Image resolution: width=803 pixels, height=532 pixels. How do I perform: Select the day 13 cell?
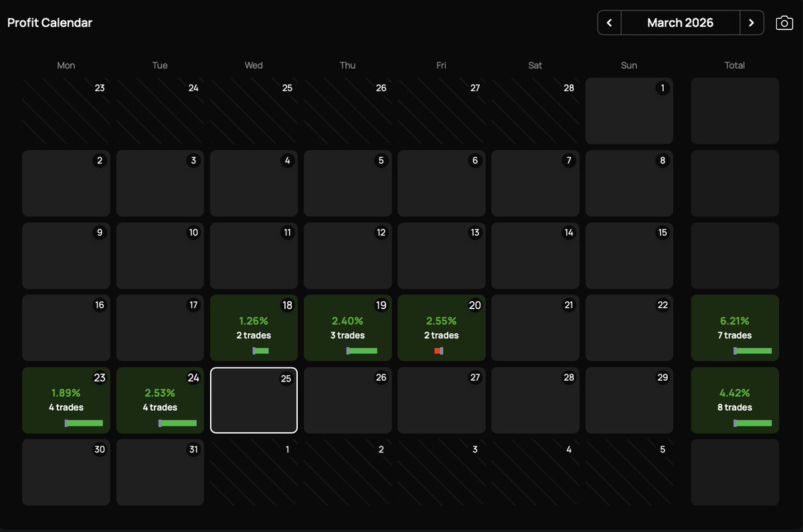441,256
